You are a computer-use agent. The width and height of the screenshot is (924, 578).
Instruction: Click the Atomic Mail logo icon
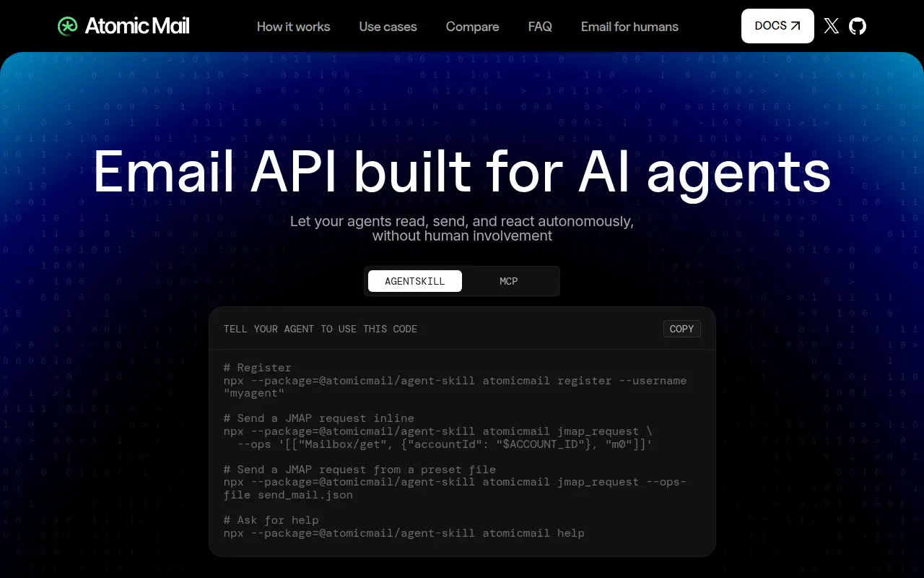point(67,26)
